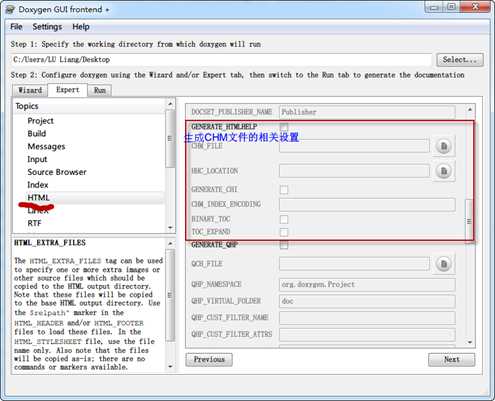Click the working directory path field
Viewport: 495px width, 401px height.
221,60
